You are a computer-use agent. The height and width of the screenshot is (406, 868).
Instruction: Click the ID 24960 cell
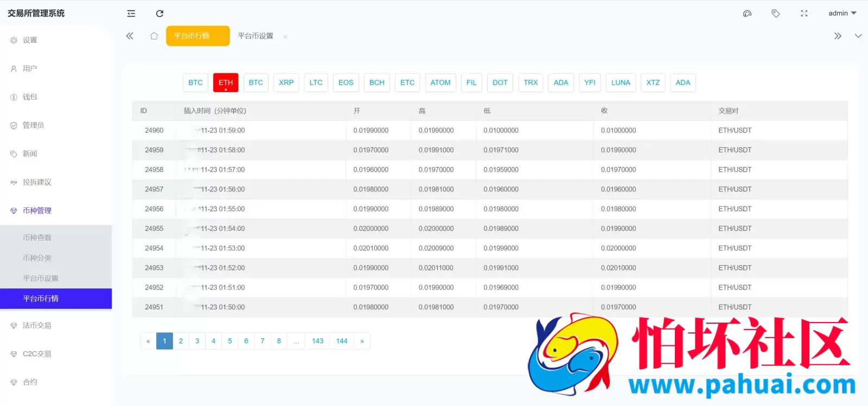(x=154, y=130)
